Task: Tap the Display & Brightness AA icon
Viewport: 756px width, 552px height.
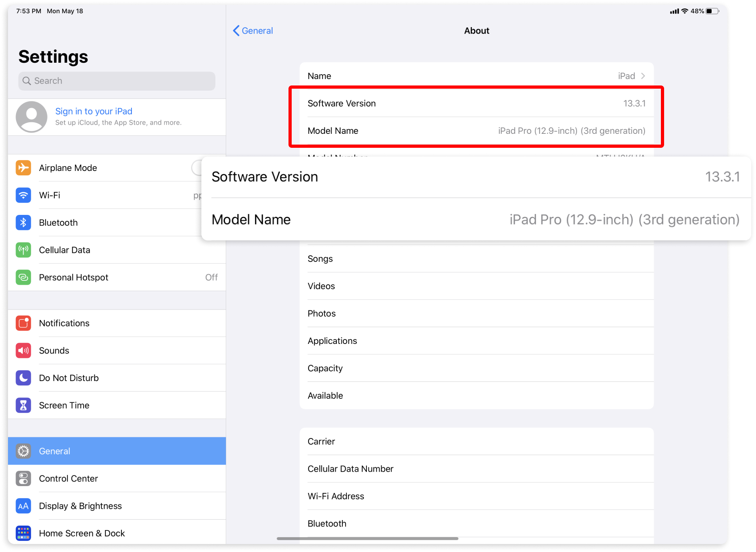Action: pyautogui.click(x=24, y=506)
